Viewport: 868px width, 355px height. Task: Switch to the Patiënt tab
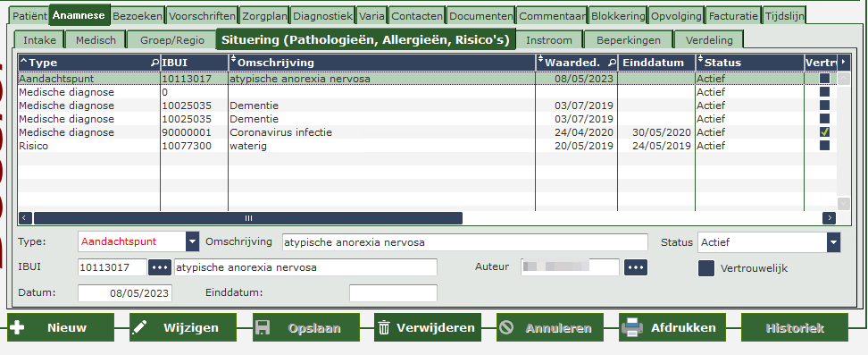(29, 16)
